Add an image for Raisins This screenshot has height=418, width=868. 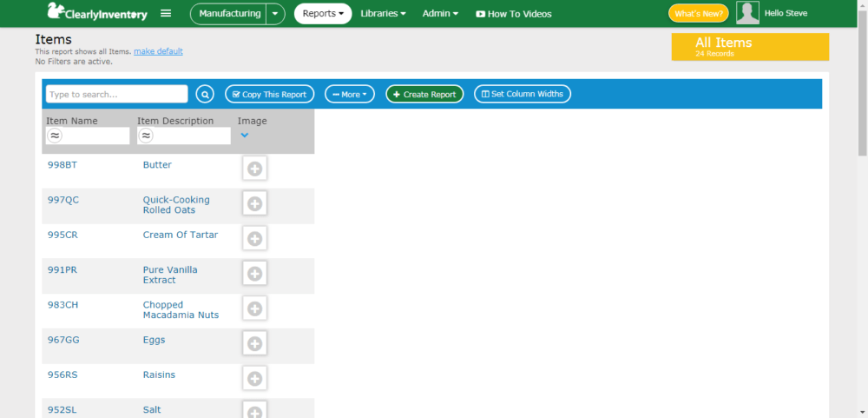254,378
